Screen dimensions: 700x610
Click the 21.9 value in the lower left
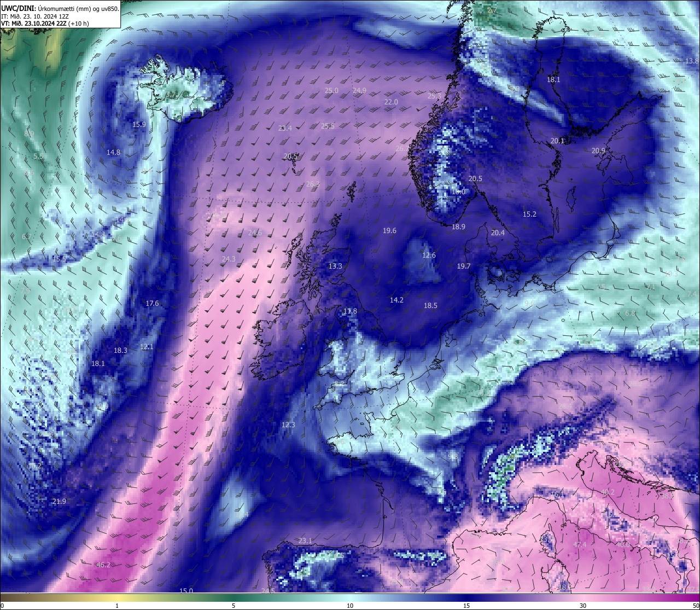pos(59,501)
